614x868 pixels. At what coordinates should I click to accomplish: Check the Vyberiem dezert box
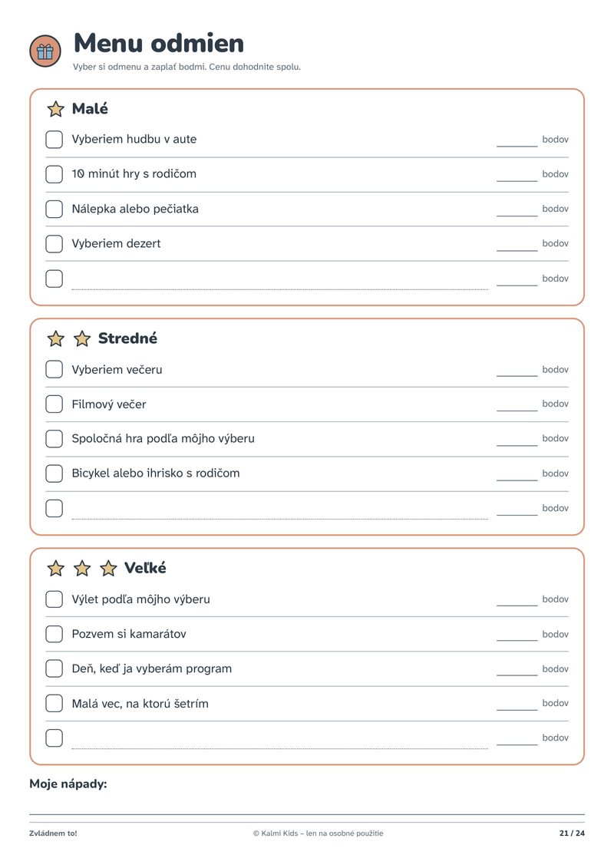(x=54, y=243)
